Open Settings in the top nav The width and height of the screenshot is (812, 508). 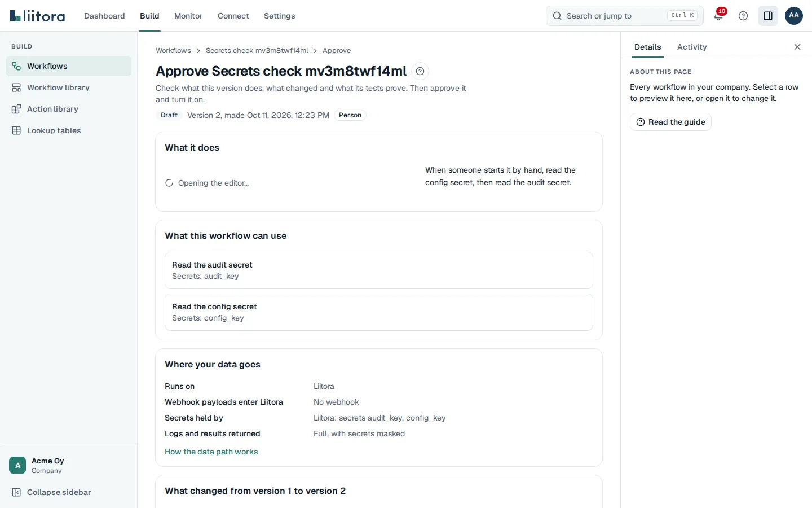pyautogui.click(x=279, y=16)
